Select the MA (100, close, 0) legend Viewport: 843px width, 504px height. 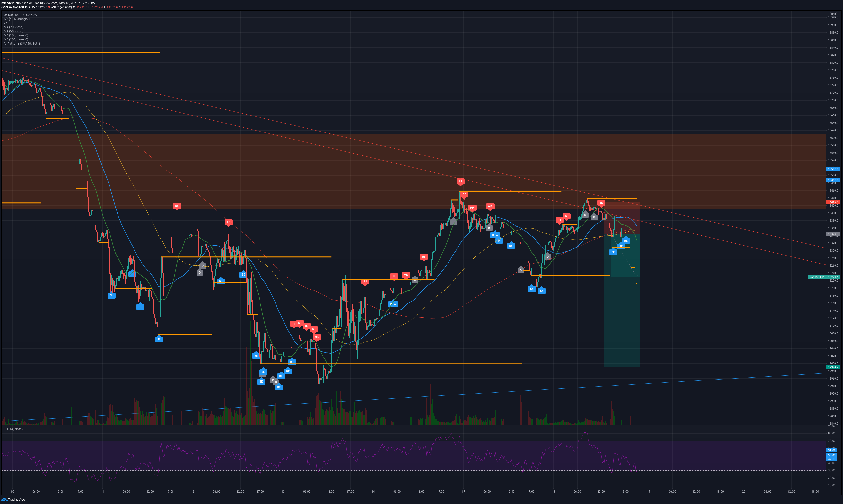pos(16,35)
